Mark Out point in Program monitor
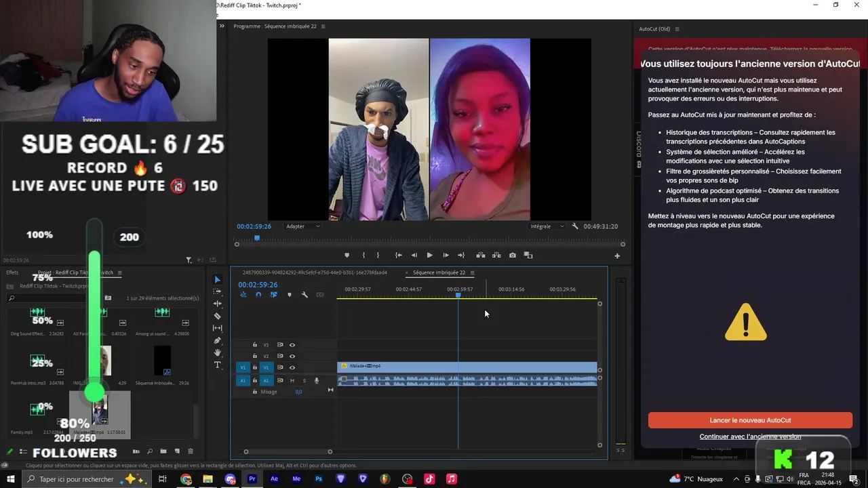Viewport: 868px width, 488px height. click(x=378, y=256)
